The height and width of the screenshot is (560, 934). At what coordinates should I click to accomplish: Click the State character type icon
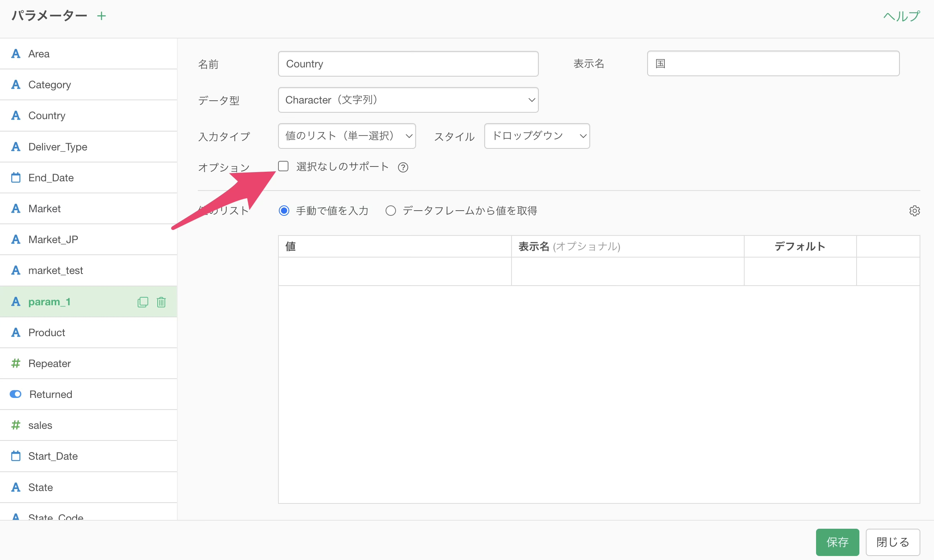[16, 487]
